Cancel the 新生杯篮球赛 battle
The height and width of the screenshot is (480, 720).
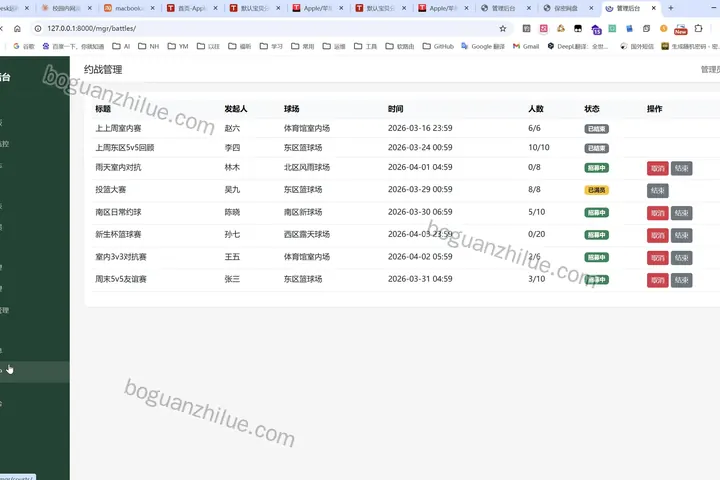tap(658, 236)
